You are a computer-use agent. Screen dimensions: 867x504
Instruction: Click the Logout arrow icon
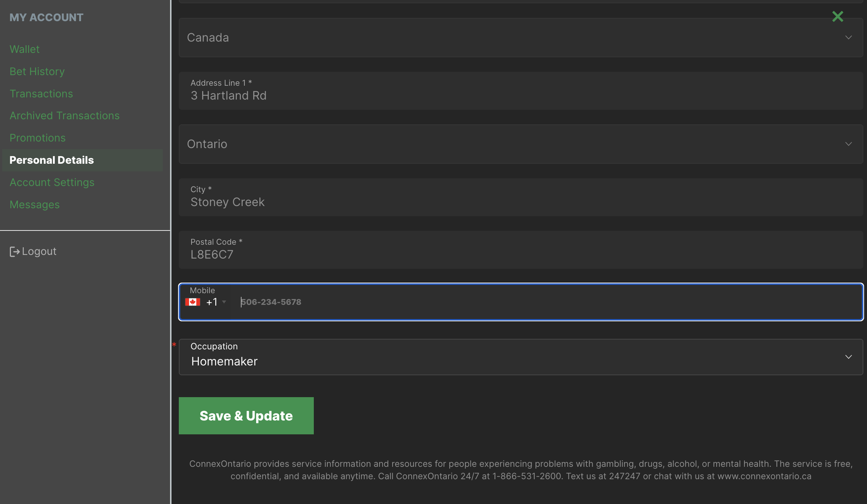coord(15,252)
